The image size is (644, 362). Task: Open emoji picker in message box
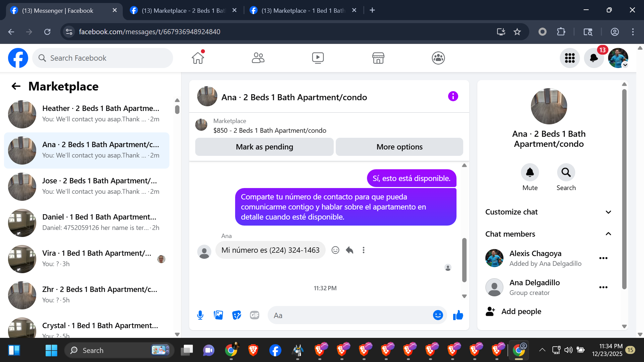(x=438, y=315)
